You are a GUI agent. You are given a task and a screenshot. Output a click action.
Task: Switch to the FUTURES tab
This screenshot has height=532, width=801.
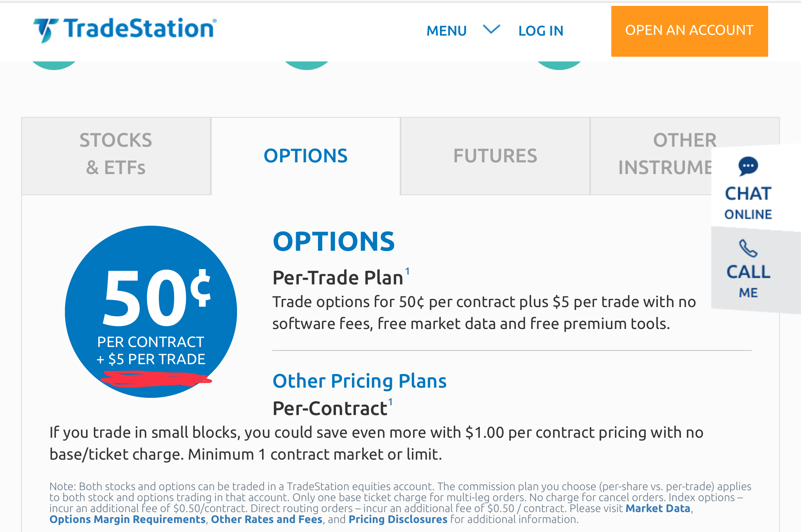click(x=495, y=156)
